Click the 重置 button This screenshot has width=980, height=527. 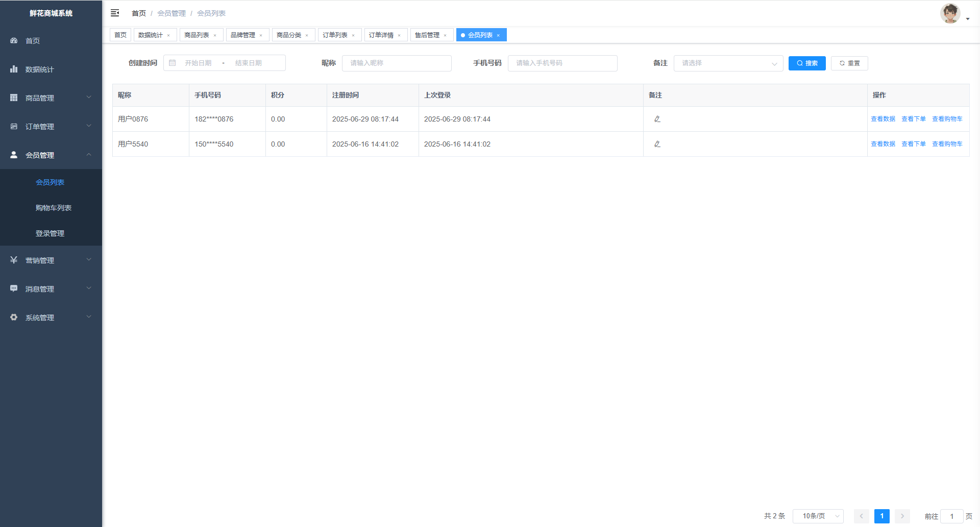click(849, 63)
